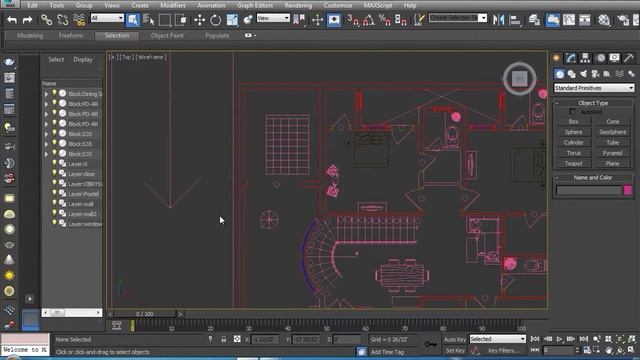The height and width of the screenshot is (360, 640).
Task: Click the Align tool icon
Action: [516, 20]
